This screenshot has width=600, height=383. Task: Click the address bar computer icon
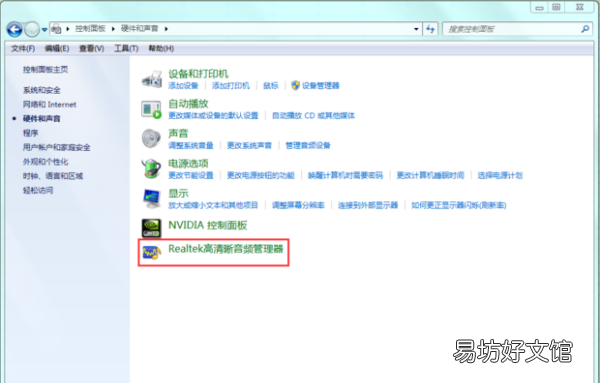pyautogui.click(x=56, y=29)
